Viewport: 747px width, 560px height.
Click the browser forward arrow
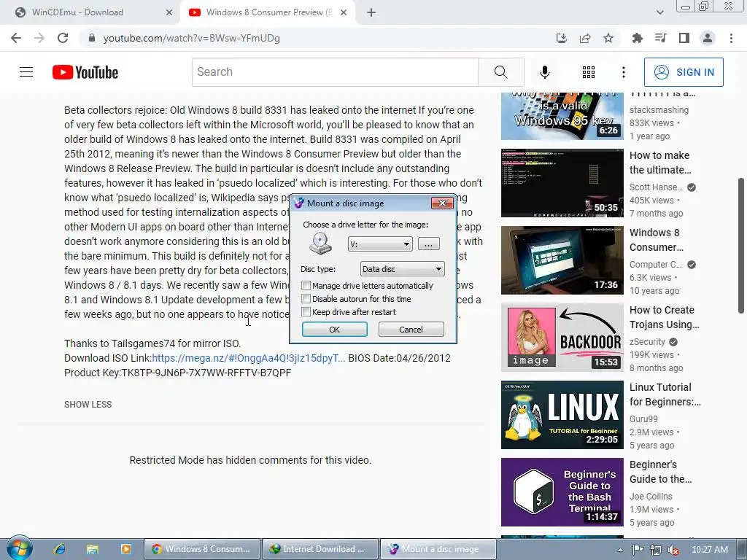tap(39, 38)
